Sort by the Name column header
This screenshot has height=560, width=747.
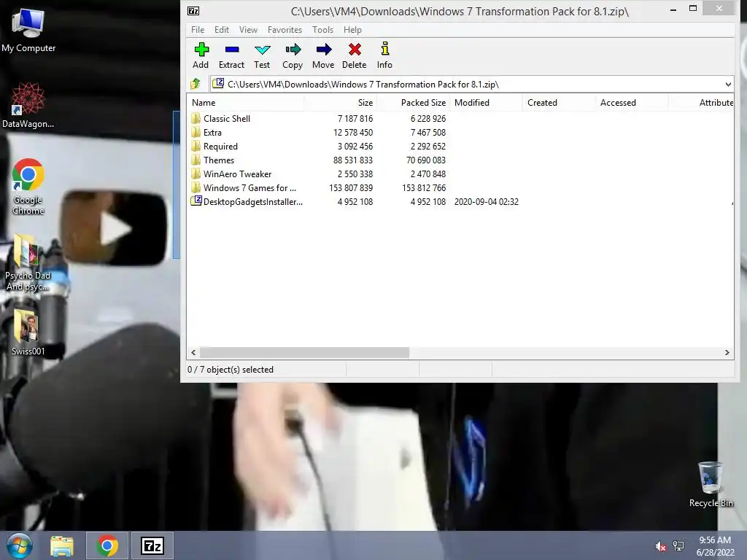pyautogui.click(x=245, y=102)
